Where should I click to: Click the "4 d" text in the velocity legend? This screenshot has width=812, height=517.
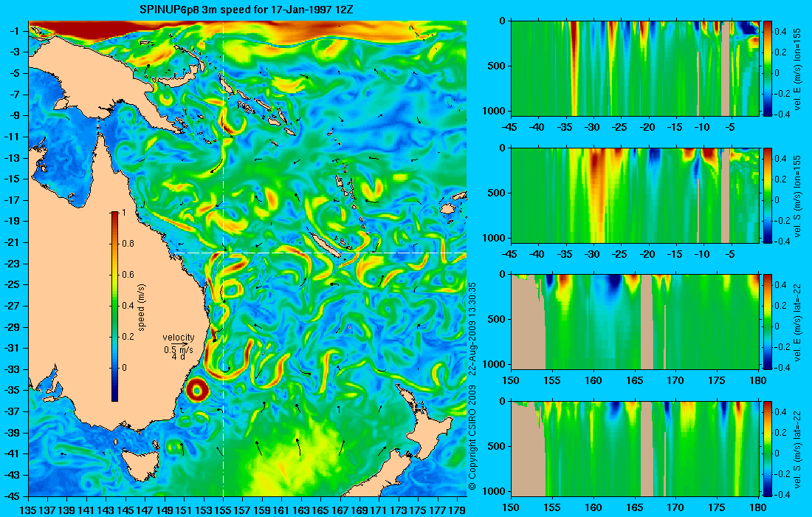178,357
